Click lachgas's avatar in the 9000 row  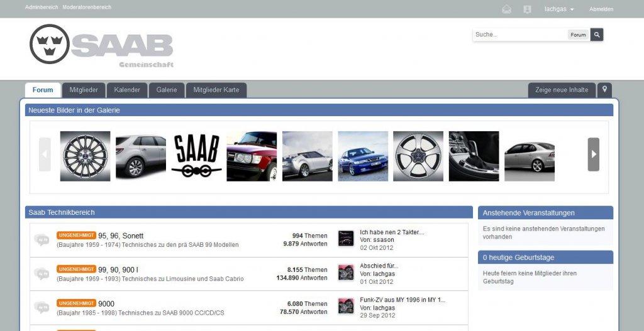[346, 306]
